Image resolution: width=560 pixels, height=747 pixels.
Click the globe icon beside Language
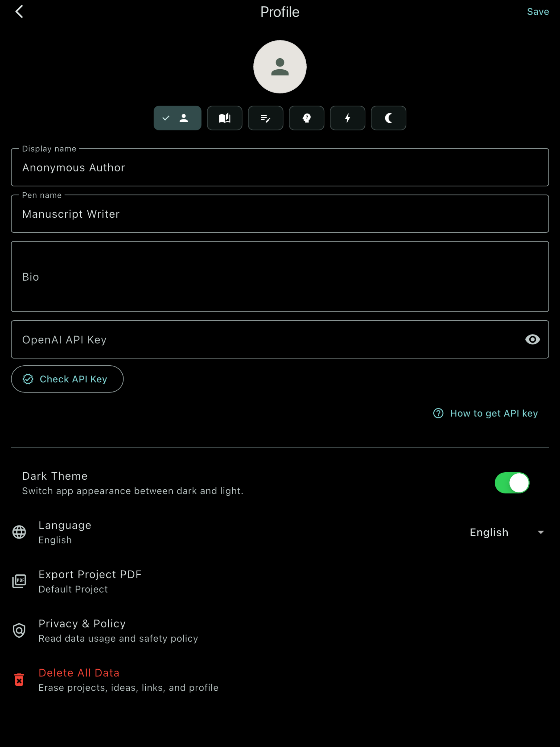coord(19,532)
